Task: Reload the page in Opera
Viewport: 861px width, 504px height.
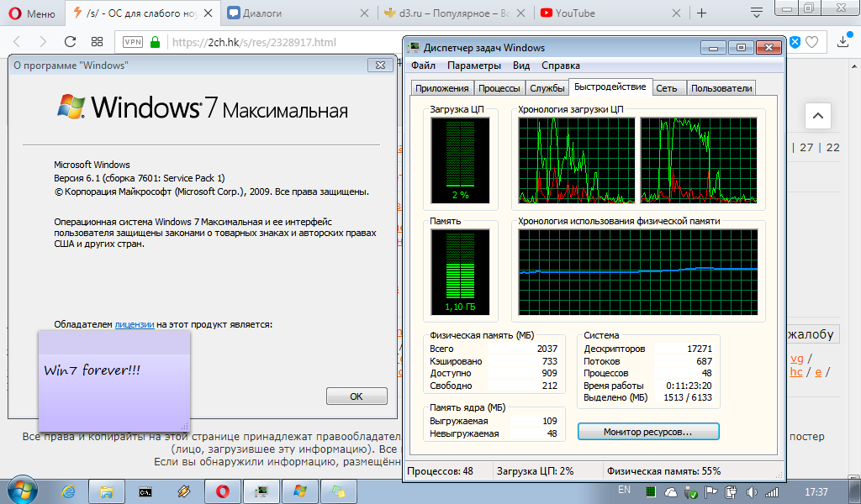Action: coord(70,42)
